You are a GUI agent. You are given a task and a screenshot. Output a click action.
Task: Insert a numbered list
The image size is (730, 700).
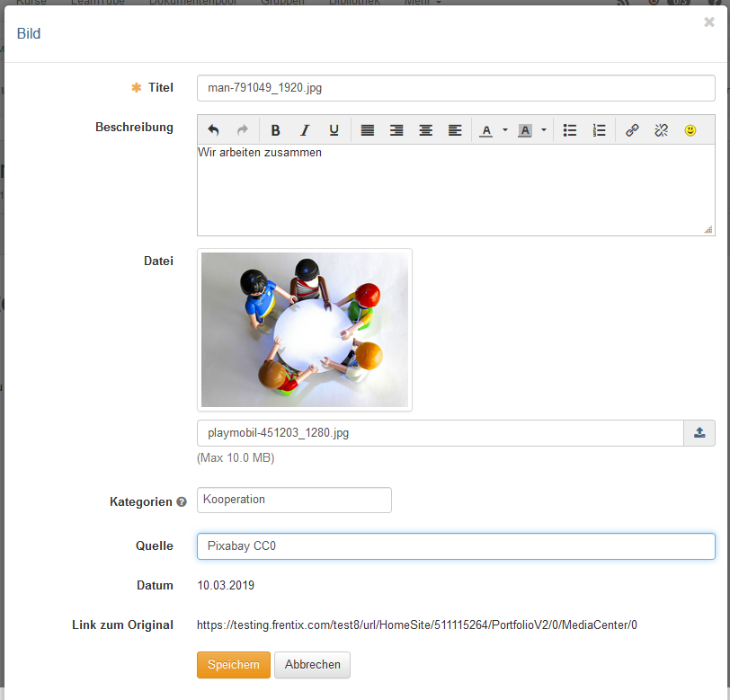(600, 130)
